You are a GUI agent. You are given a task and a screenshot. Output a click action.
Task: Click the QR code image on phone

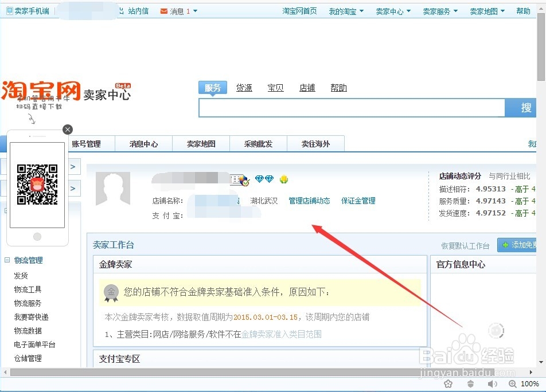pos(37,185)
